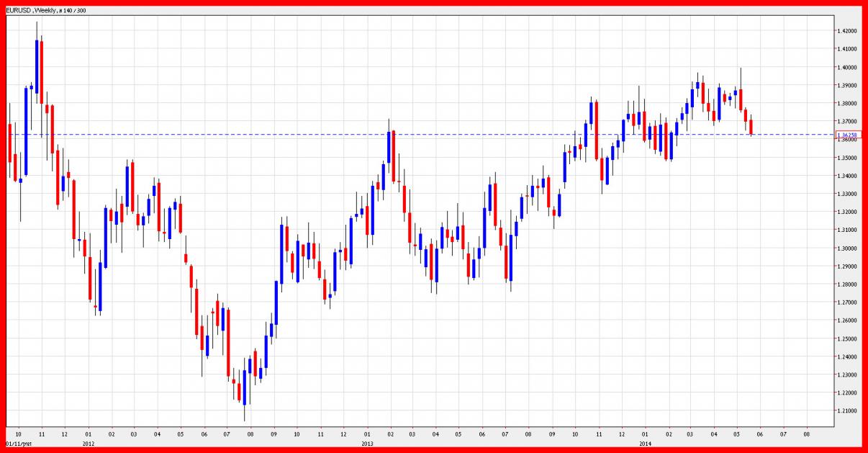
Task: Click the 1.30000 price axis label
Action: [x=846, y=248]
